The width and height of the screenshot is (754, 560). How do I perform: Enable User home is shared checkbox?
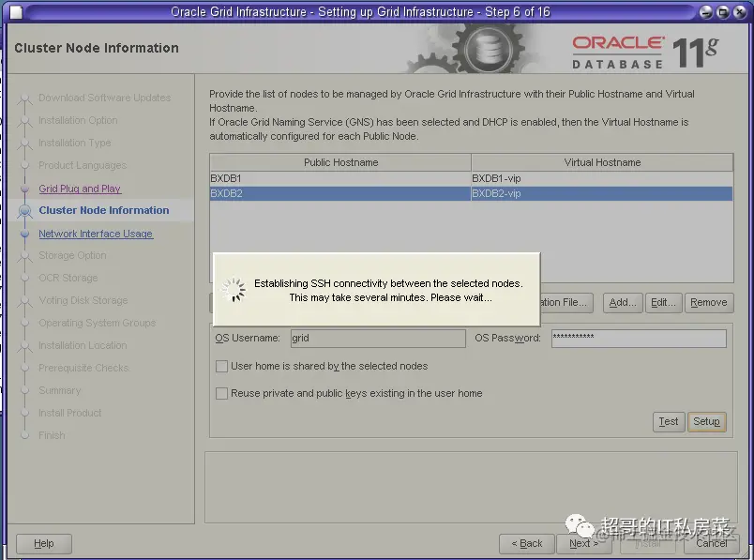[x=221, y=367]
